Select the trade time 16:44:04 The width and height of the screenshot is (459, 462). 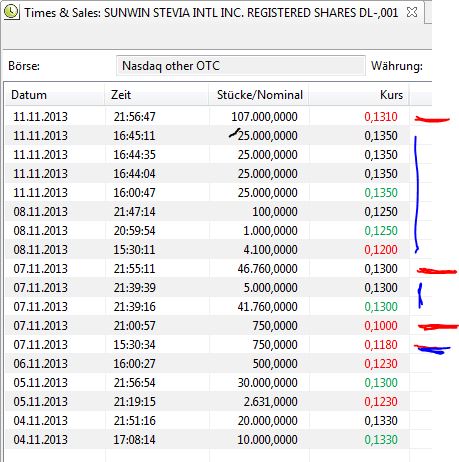click(x=134, y=174)
